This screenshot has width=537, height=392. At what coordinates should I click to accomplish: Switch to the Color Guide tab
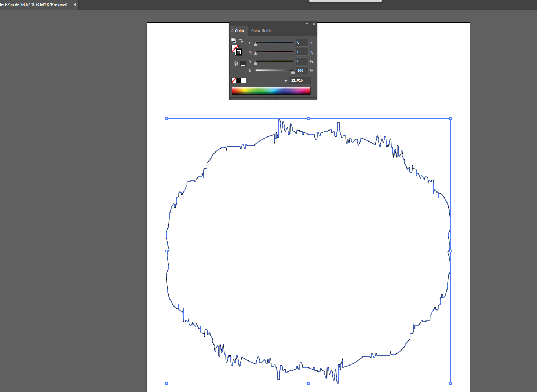tap(262, 31)
